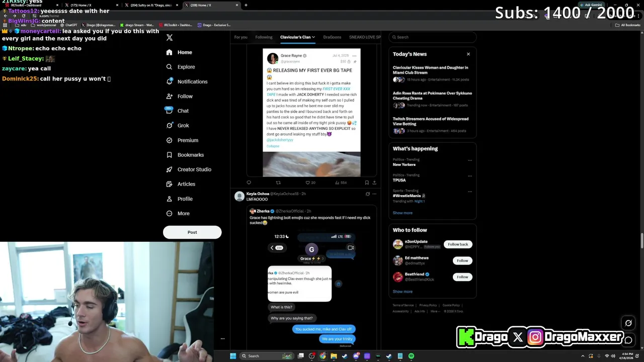Viewport: 644px width, 362px height.
Task: Open 'drago Stream' bookmark
Action: [137, 25]
